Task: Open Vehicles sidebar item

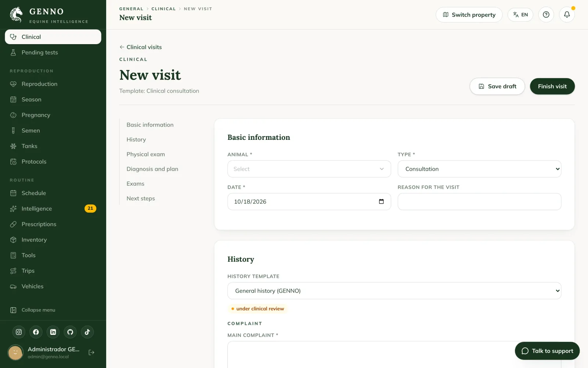Action: coord(53,286)
